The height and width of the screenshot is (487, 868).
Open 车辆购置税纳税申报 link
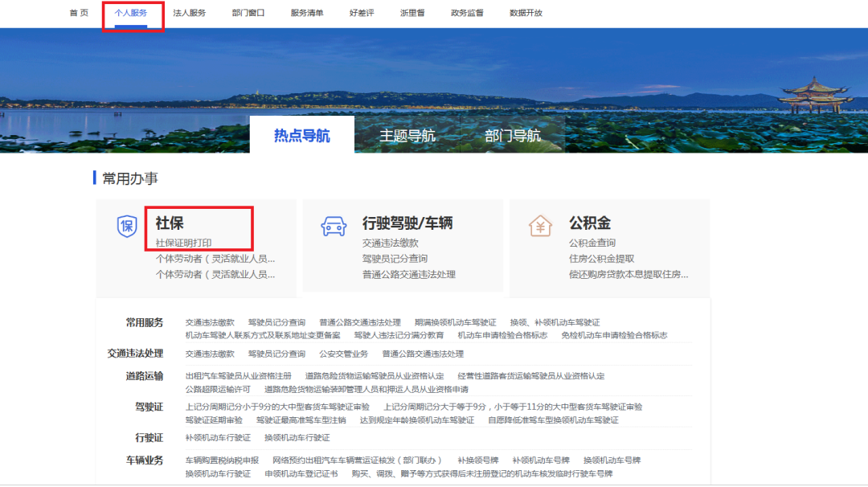click(222, 460)
